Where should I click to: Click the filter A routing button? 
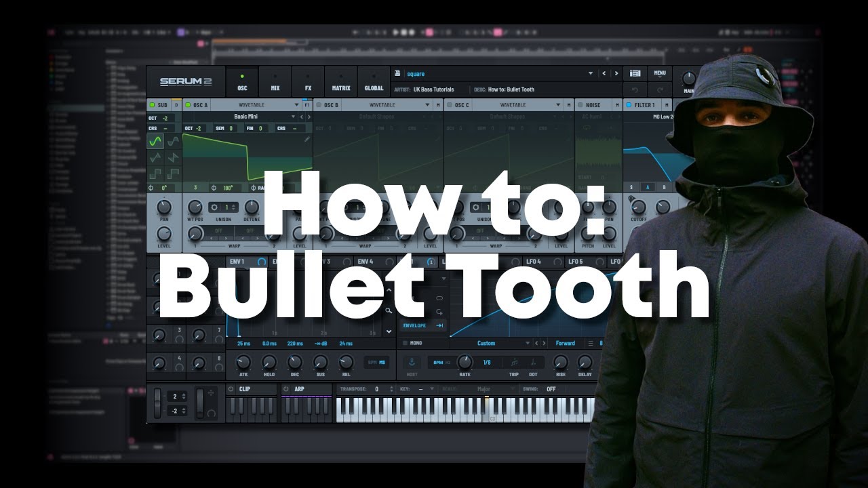[648, 187]
